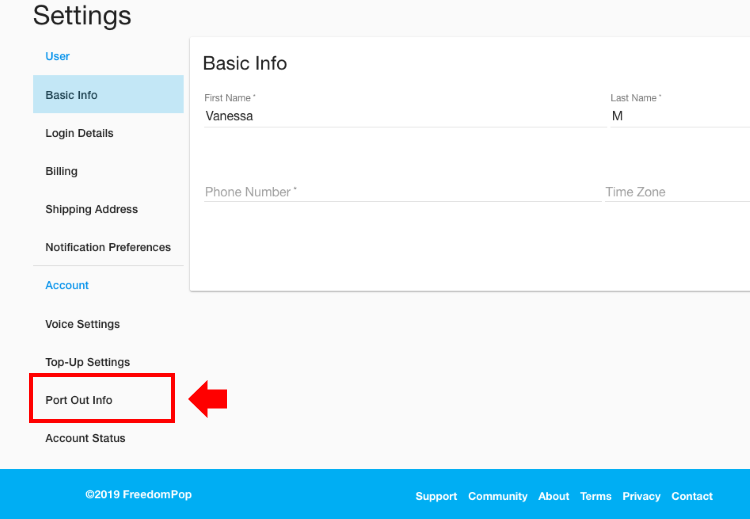Viewport: 750px width, 519px height.
Task: View the Terms footer link
Action: pyautogui.click(x=596, y=496)
